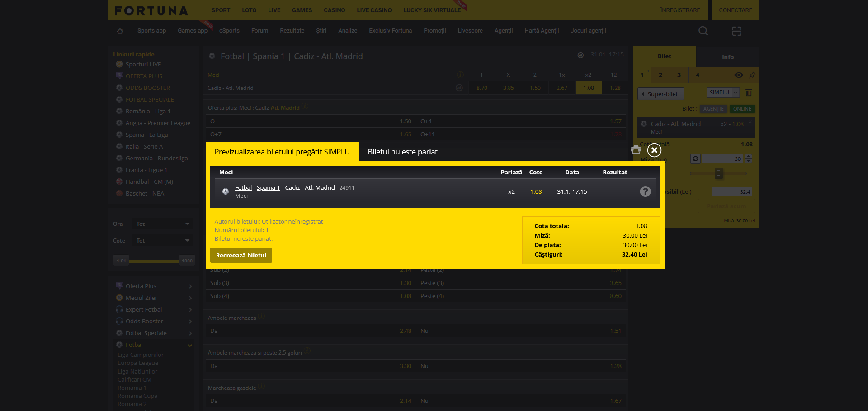Viewport: 868px width, 411px height.
Task: Click the stake slider handle
Action: coord(718,173)
